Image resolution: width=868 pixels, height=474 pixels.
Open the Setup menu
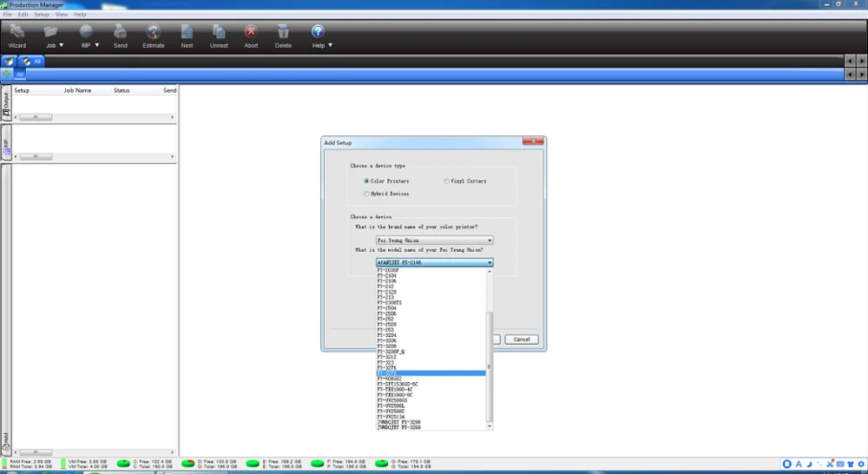[x=42, y=15]
